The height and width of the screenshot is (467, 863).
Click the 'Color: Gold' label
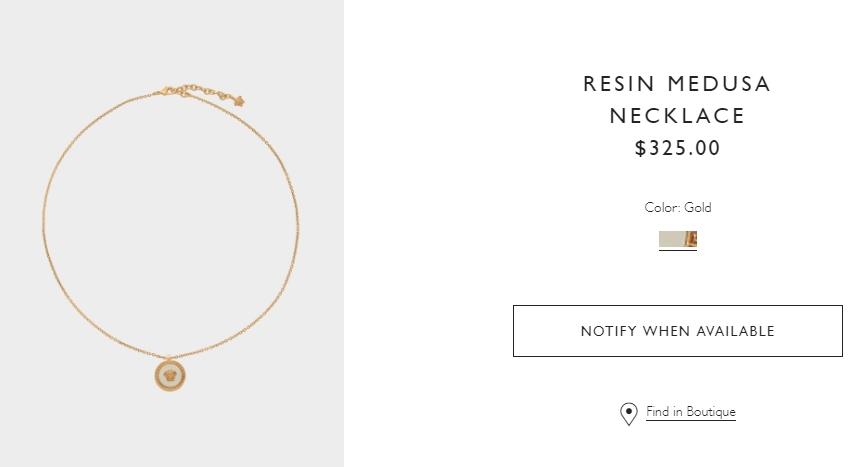click(x=677, y=208)
